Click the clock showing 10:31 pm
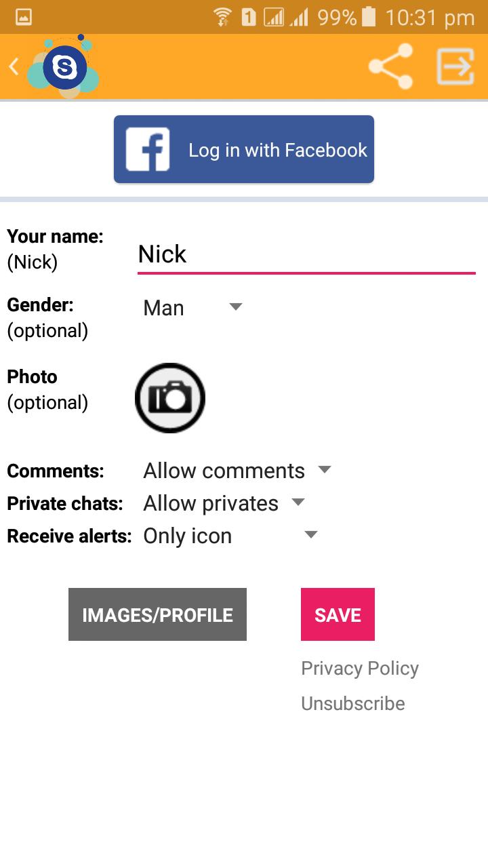The image size is (488, 868). [432, 17]
